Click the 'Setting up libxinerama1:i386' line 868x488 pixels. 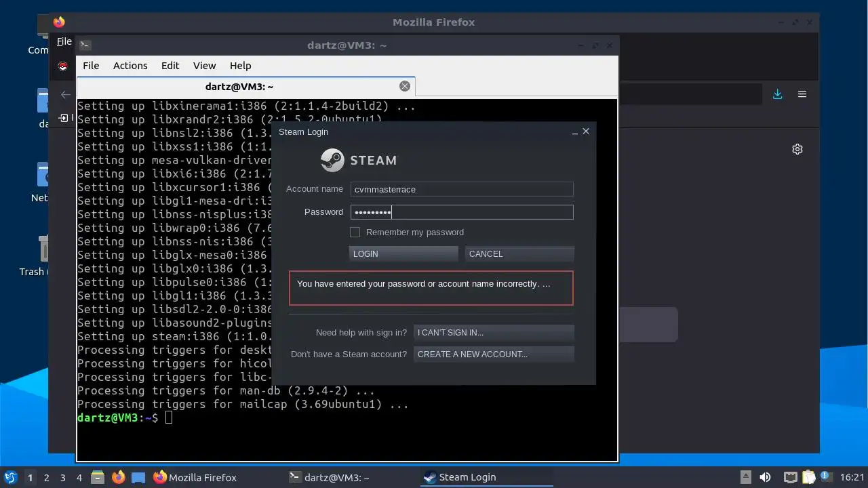click(246, 106)
